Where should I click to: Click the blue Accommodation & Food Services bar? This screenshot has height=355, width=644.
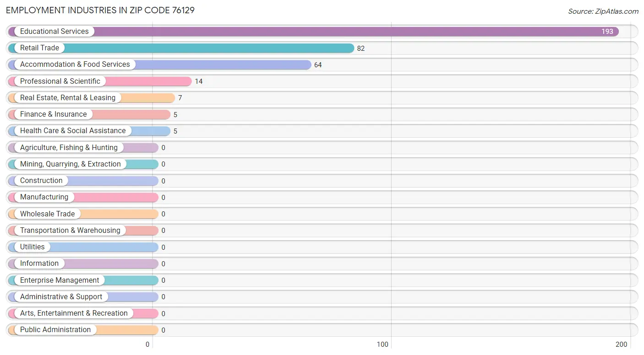pos(160,65)
